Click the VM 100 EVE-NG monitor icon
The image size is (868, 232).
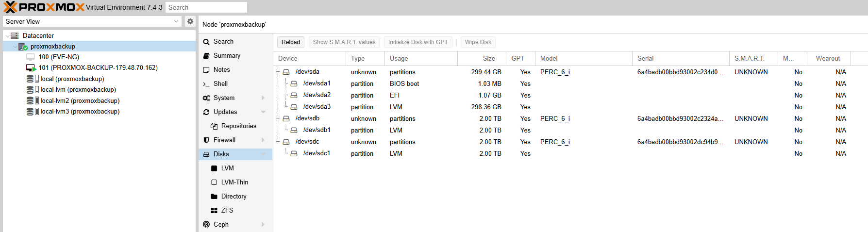pos(31,57)
